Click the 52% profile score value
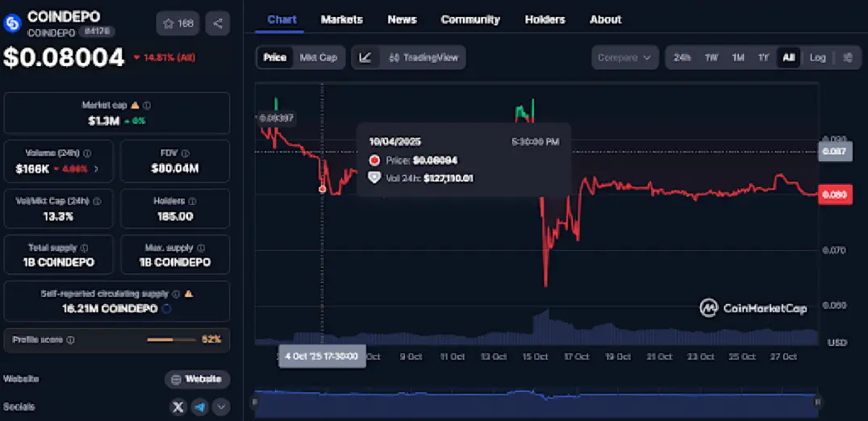The image size is (868, 421). click(x=211, y=339)
